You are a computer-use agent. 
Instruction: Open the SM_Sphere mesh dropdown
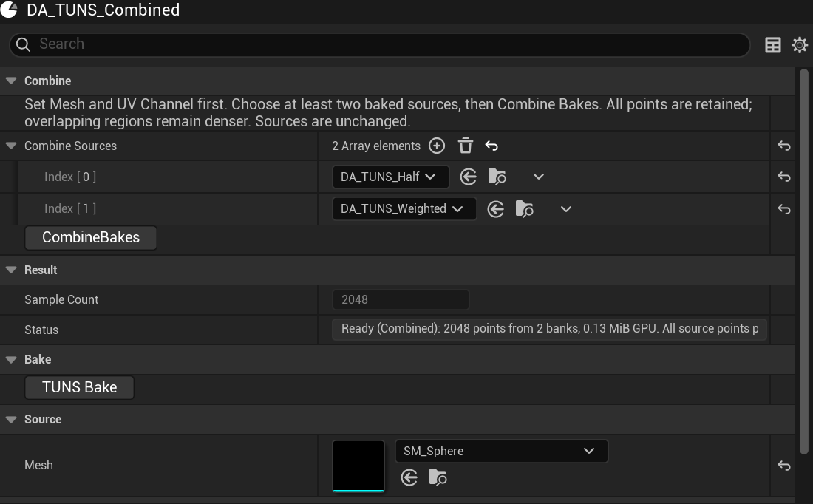pos(501,451)
